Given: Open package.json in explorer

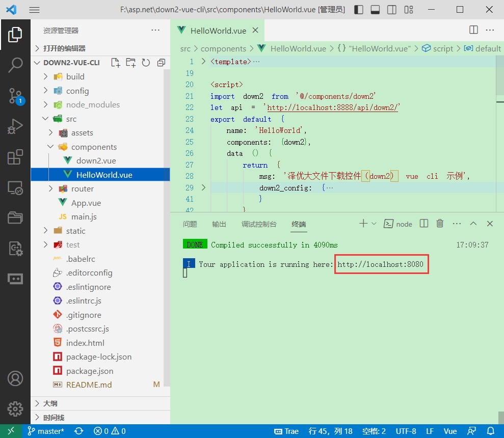Looking at the screenshot, I should [90, 371].
